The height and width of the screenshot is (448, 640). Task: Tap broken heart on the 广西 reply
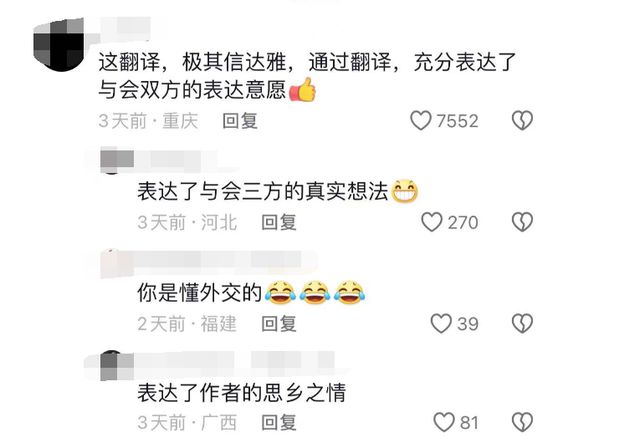[x=522, y=422]
